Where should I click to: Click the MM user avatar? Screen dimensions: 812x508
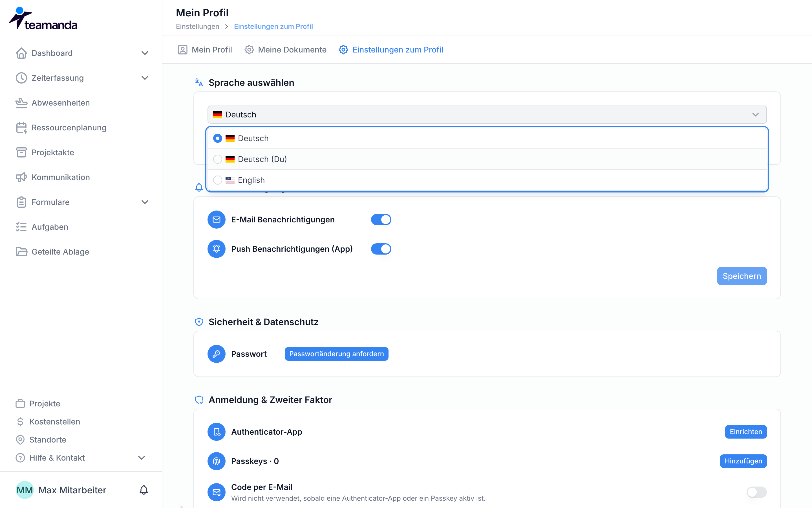pyautogui.click(x=25, y=490)
